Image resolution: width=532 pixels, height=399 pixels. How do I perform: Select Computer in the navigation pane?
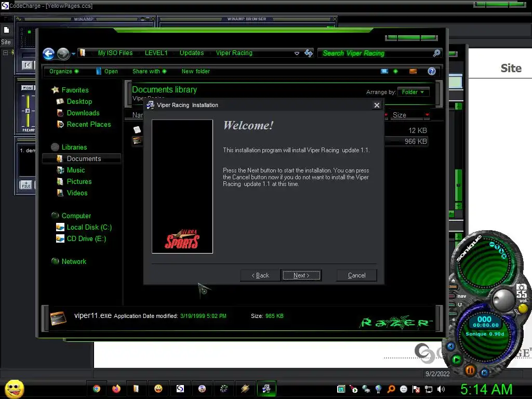pos(76,216)
